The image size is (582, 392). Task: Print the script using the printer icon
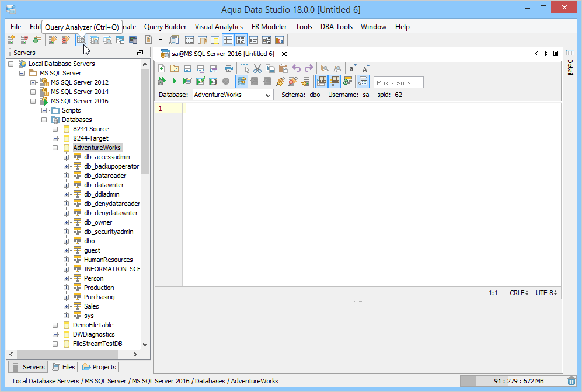click(229, 68)
